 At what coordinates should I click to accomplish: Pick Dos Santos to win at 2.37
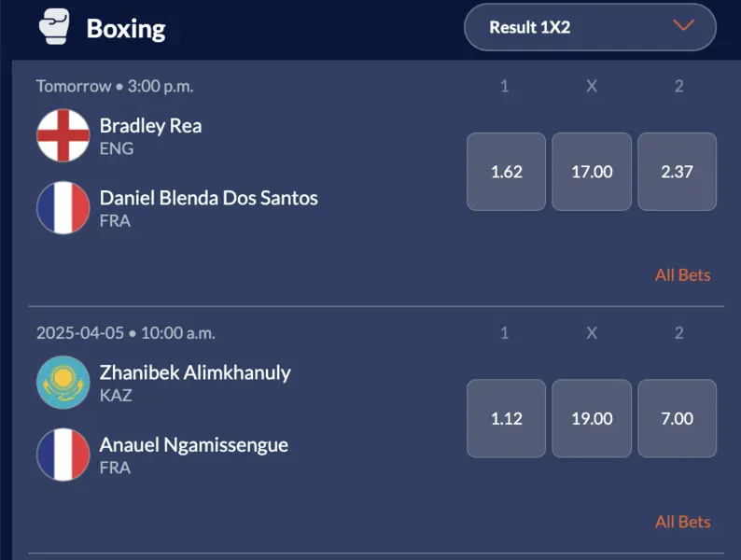pyautogui.click(x=678, y=172)
